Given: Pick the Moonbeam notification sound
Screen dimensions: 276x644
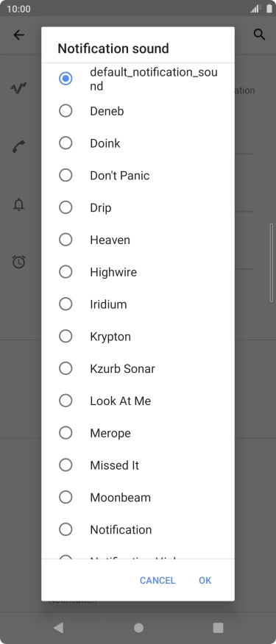Looking at the screenshot, I should 138,498.
